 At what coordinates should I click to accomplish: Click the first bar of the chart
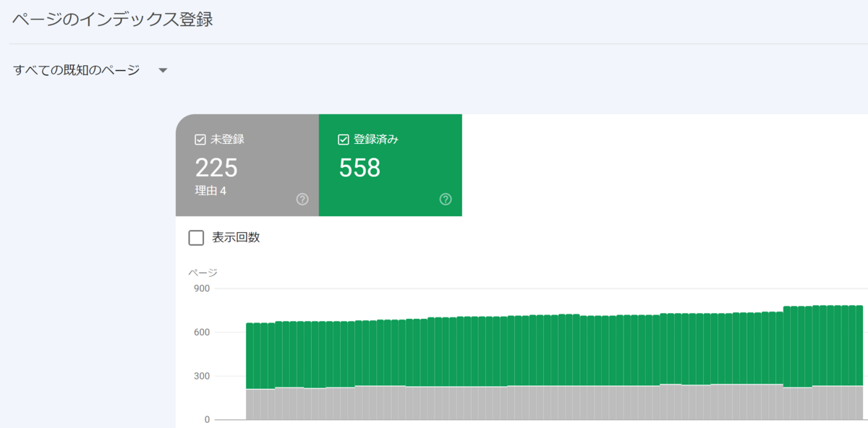point(250,371)
